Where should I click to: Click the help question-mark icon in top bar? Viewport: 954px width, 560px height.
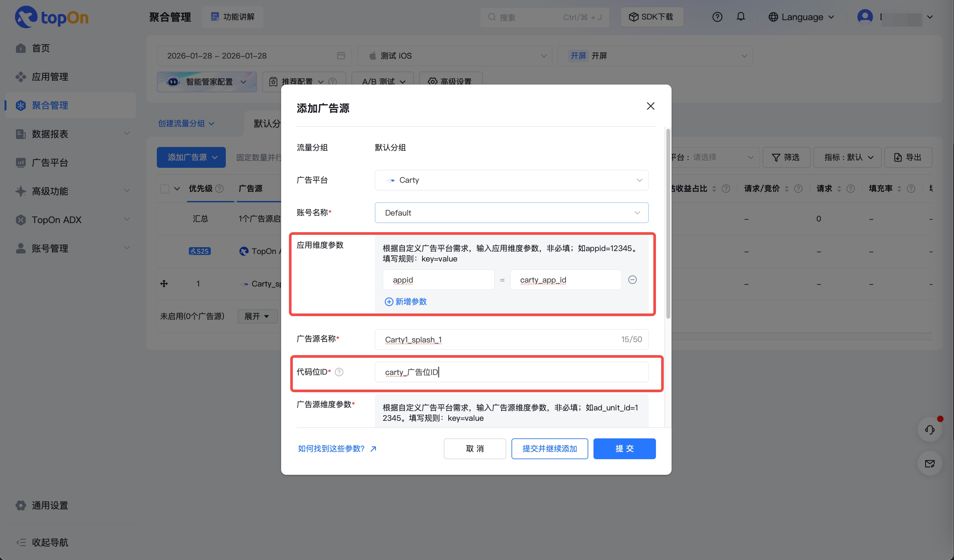coord(717,17)
